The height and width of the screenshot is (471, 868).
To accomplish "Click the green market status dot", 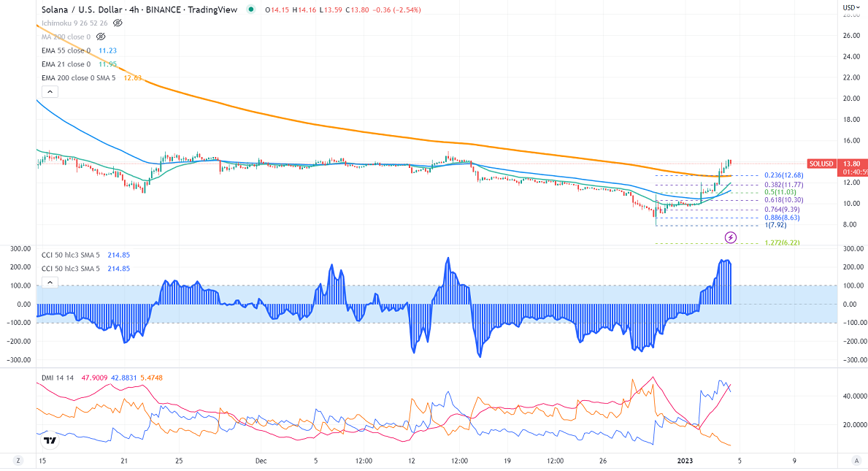I will click(251, 9).
